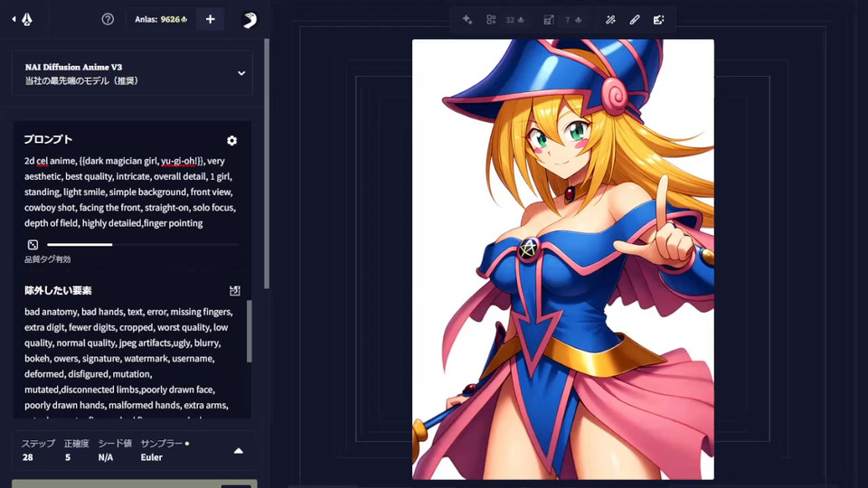868x488 pixels.
Task: Click the left sidebar vertical scrollbar
Action: pyautogui.click(x=267, y=164)
